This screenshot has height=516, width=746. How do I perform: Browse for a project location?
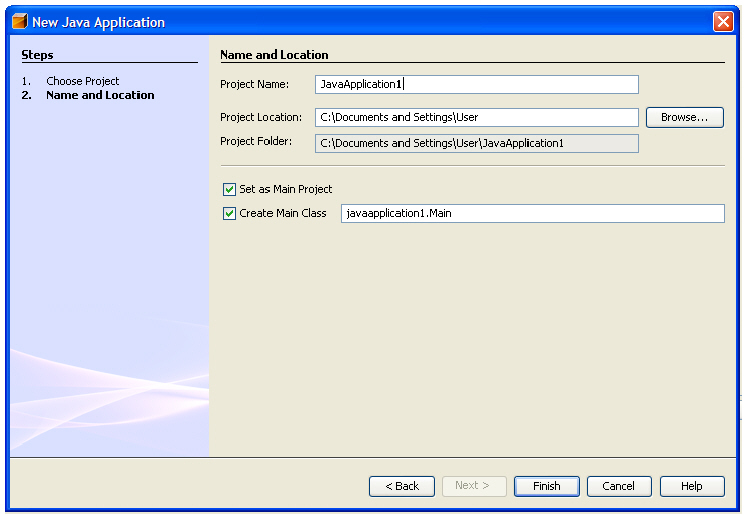tap(685, 117)
